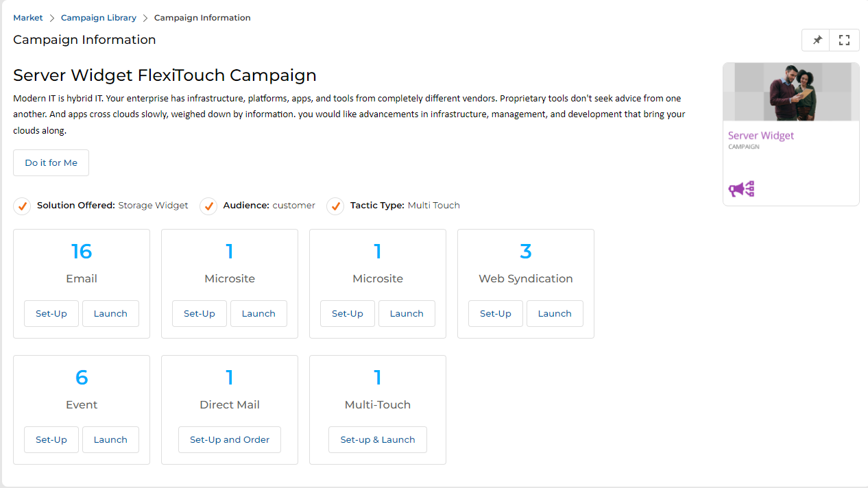868x488 pixels.
Task: Click the campaign description paragraph
Action: (x=350, y=114)
